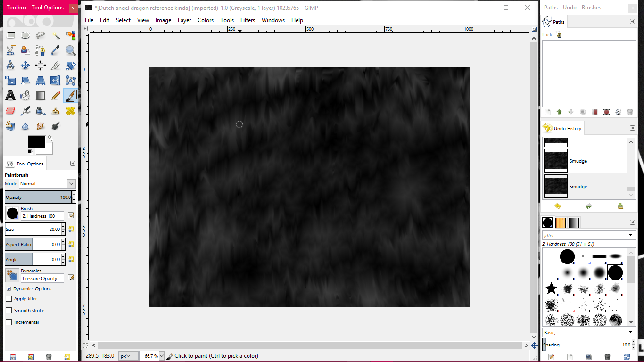Select the Smudge finger tool
This screenshot has height=362, width=644.
[x=41, y=126]
